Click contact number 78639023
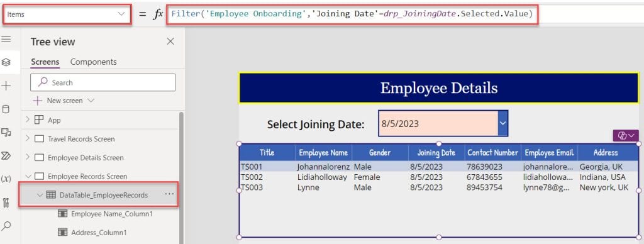The image size is (644, 244). tap(484, 167)
